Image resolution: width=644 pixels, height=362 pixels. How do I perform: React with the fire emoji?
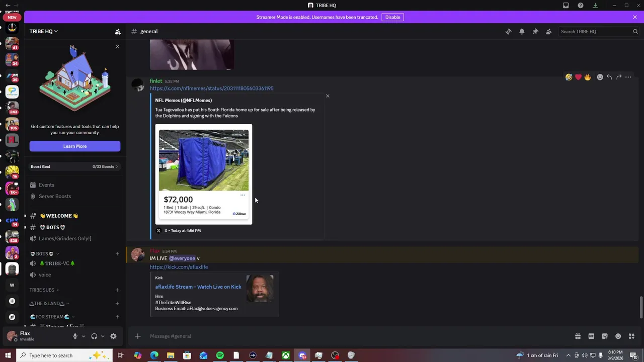pos(587,77)
